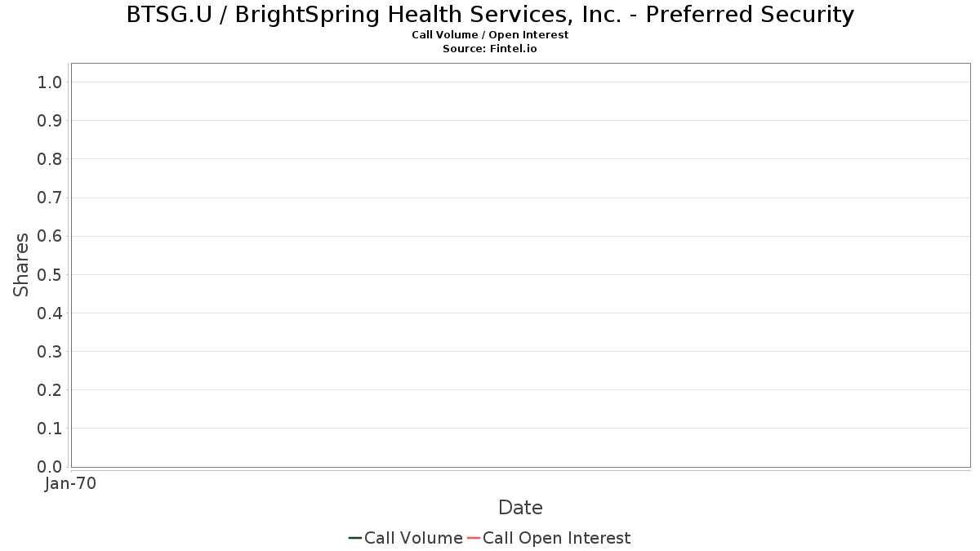Image resolution: width=980 pixels, height=551 pixels.
Task: Toggle the Call Open Interest legend entry
Action: coord(549,538)
